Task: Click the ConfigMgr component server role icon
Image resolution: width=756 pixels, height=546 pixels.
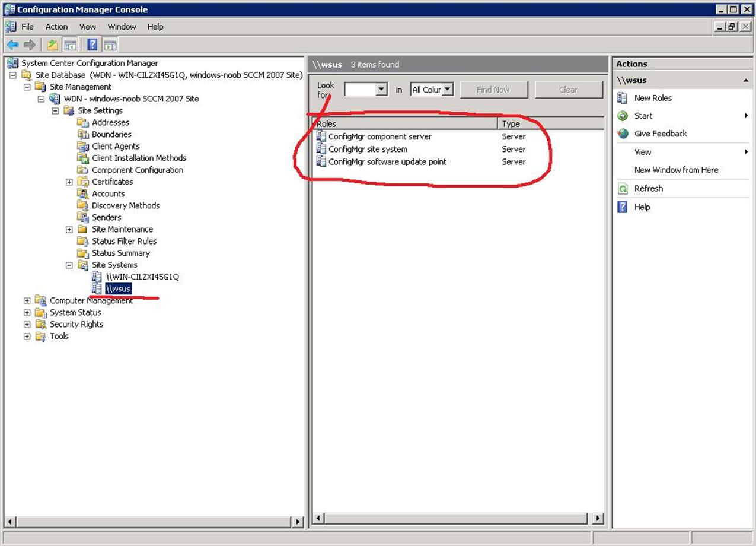Action: (x=321, y=136)
